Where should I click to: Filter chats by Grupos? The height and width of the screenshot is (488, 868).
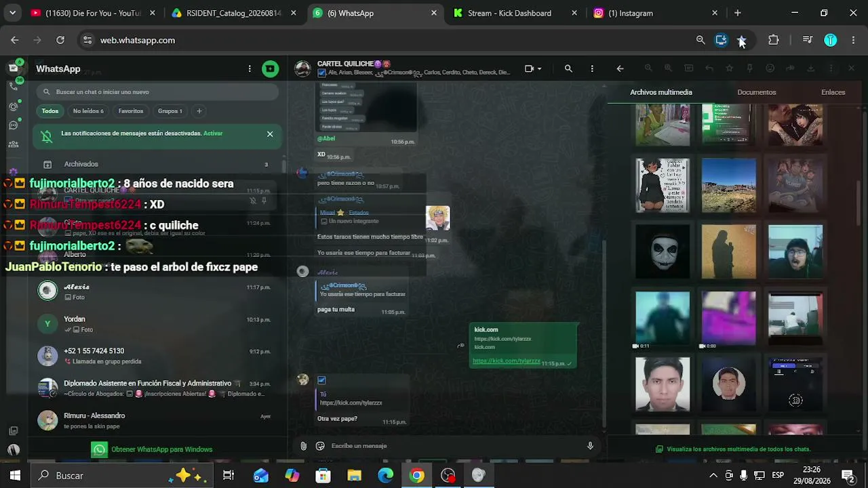click(x=170, y=111)
